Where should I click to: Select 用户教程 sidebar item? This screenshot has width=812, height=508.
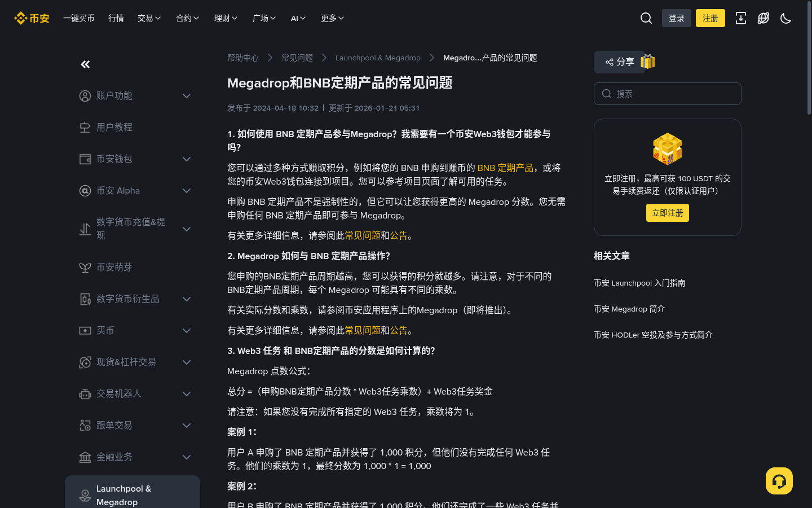click(133, 128)
